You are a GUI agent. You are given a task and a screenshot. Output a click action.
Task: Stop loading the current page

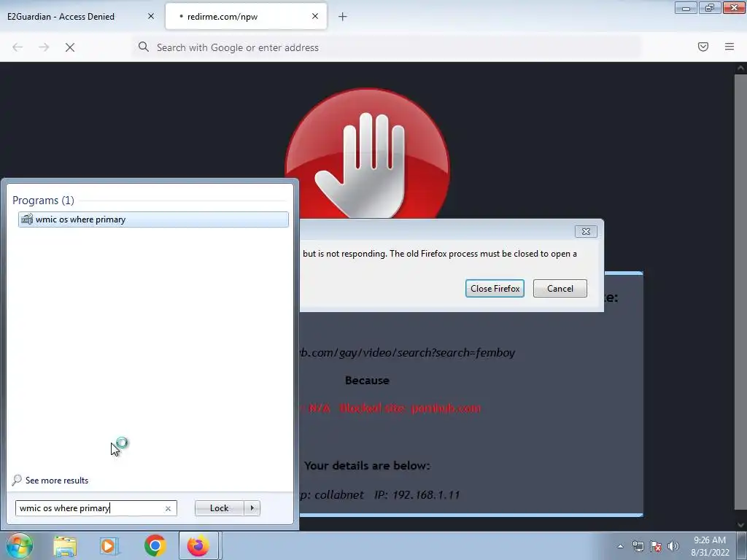[x=70, y=47]
